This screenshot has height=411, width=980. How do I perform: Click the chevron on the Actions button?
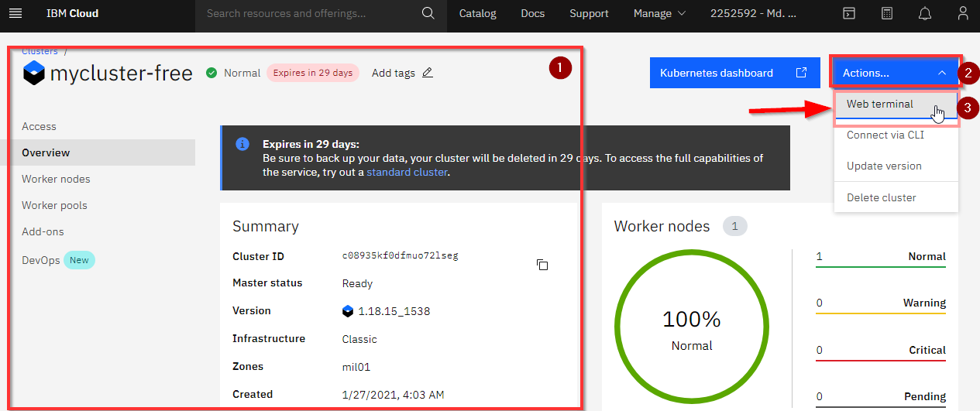coord(942,73)
